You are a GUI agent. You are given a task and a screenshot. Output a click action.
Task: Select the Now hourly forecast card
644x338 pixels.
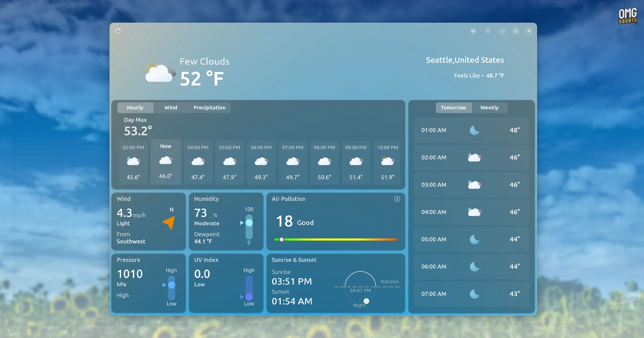[166, 162]
